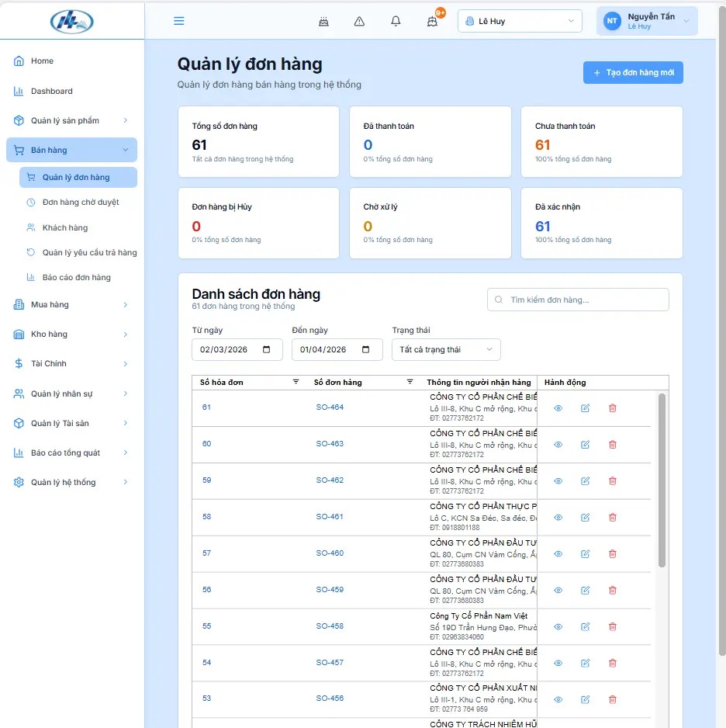Viewport: 726px width, 728px height.
Task: Expand the Mua hàng menu
Action: (x=72, y=304)
